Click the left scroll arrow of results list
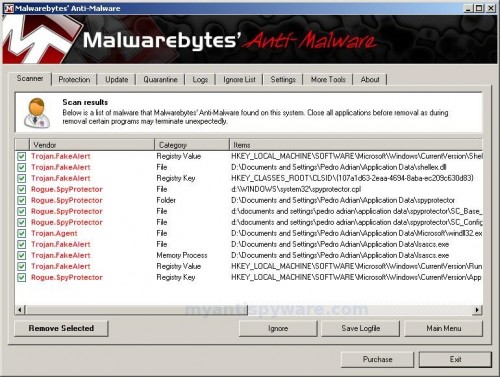 tap(20, 310)
